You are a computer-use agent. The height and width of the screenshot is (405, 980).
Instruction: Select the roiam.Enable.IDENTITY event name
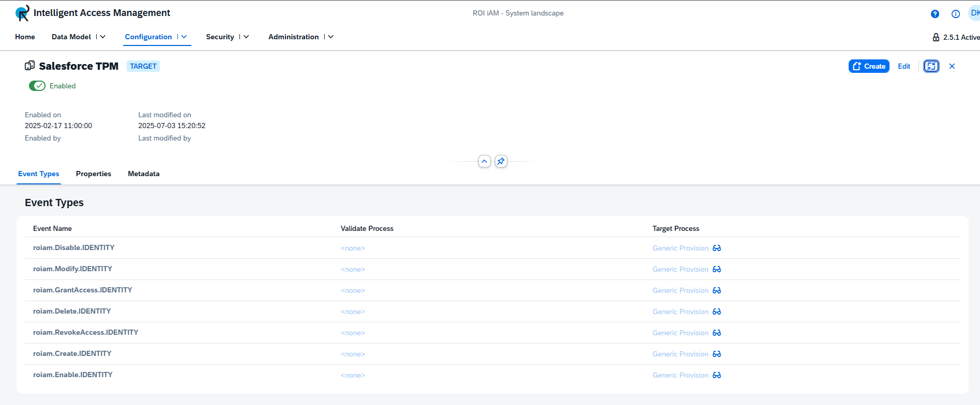click(x=73, y=375)
